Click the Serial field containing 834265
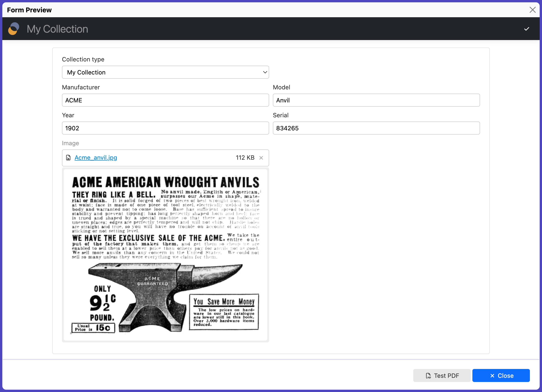 tap(376, 128)
